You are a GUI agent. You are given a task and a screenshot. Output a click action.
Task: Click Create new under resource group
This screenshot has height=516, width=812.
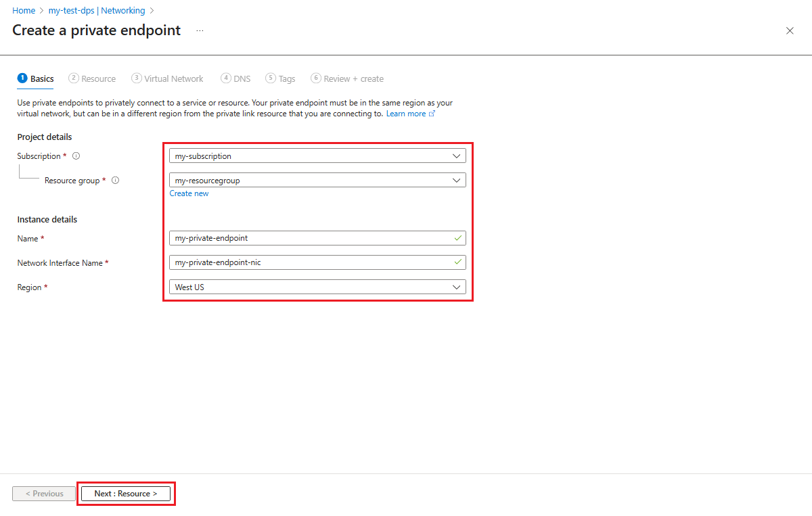pos(189,193)
